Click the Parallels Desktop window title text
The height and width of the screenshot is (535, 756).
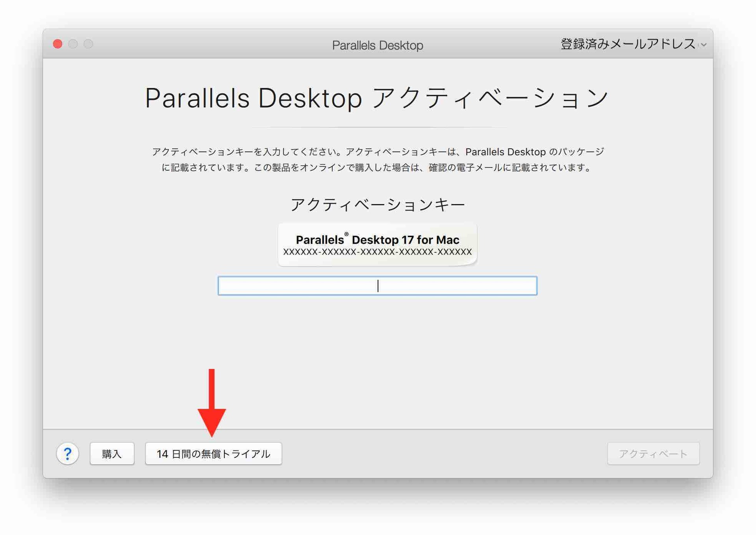pos(377,45)
